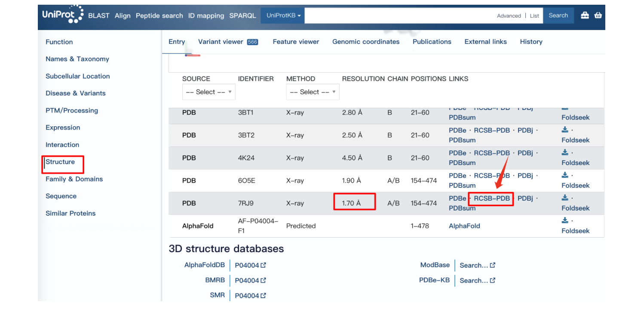Open the Align tool
644x311 pixels.
[123, 15]
